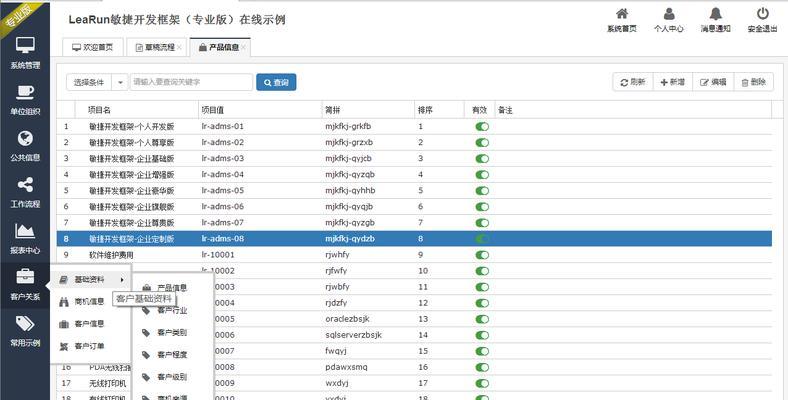
Task: Click the 刷新 refresh button
Action: coord(633,82)
